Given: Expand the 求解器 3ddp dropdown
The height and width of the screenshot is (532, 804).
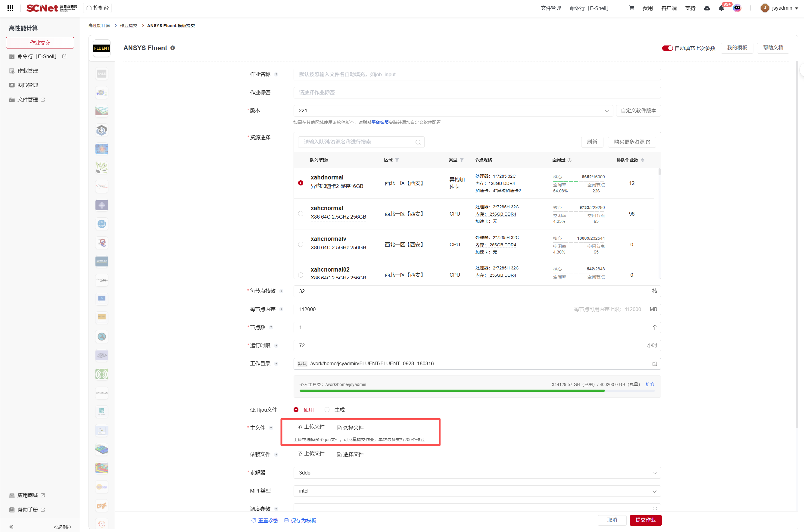Looking at the screenshot, I should tap(477, 473).
